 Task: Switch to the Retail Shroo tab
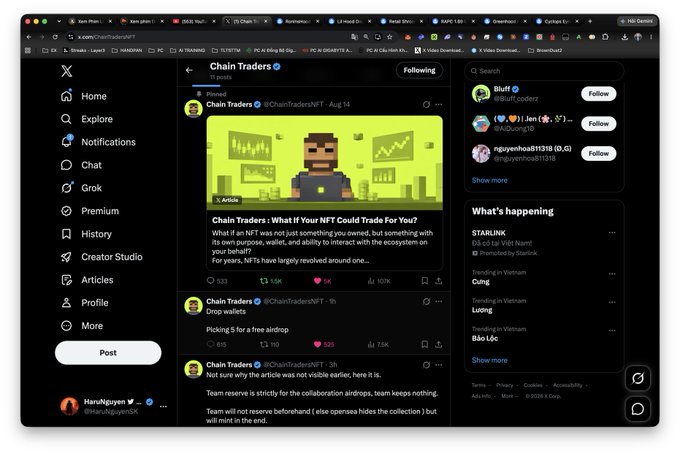click(x=401, y=21)
